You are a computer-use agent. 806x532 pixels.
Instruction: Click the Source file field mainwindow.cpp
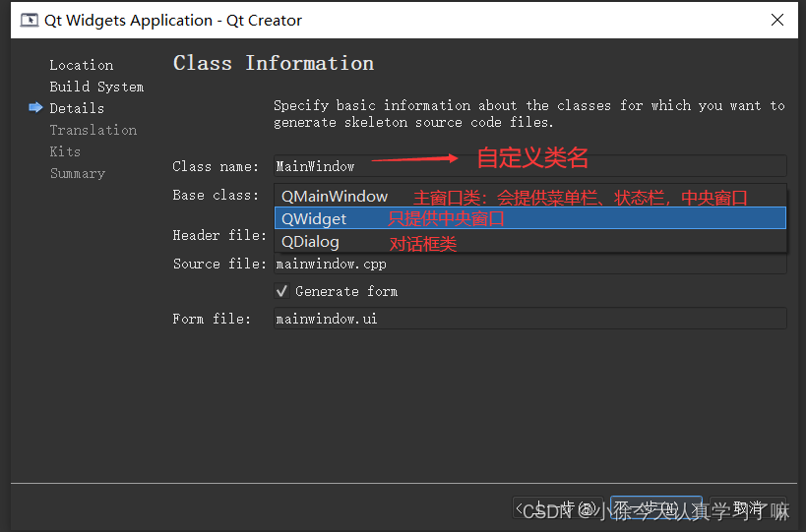point(530,264)
